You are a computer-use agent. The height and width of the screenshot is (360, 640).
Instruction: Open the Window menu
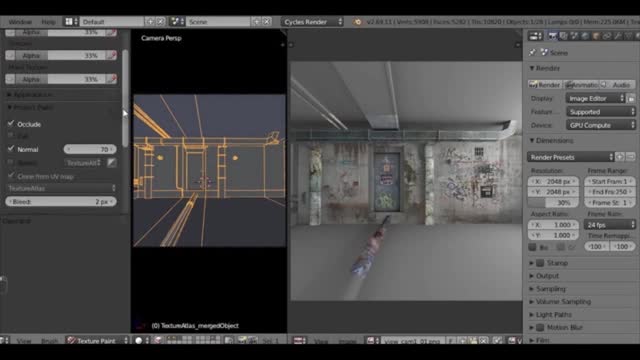click(20, 22)
